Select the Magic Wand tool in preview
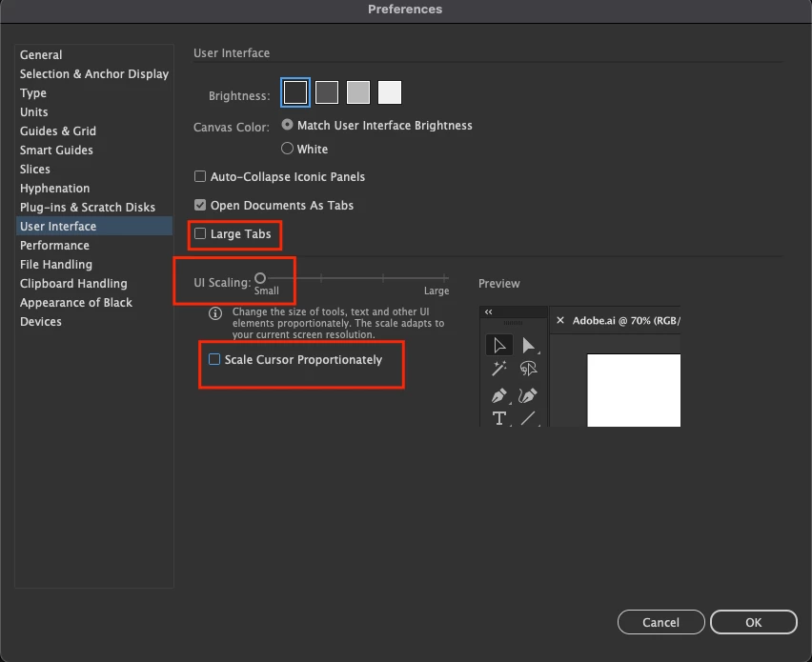 [x=499, y=369]
